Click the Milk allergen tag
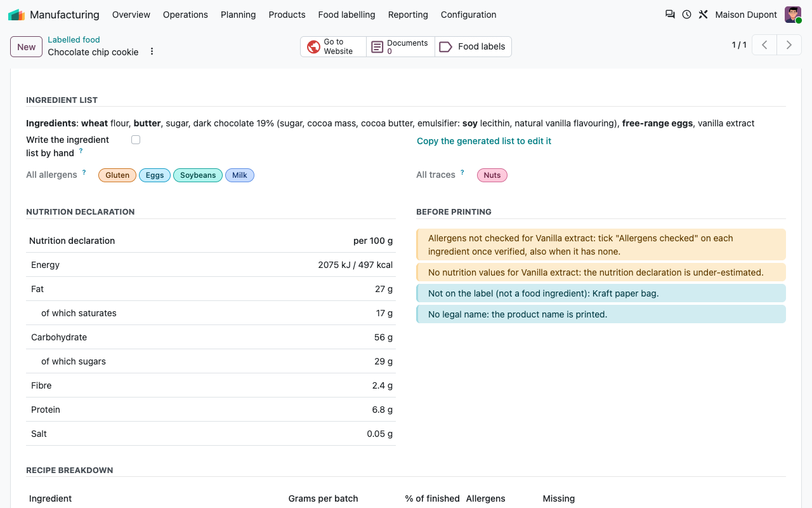812x508 pixels. pos(240,175)
